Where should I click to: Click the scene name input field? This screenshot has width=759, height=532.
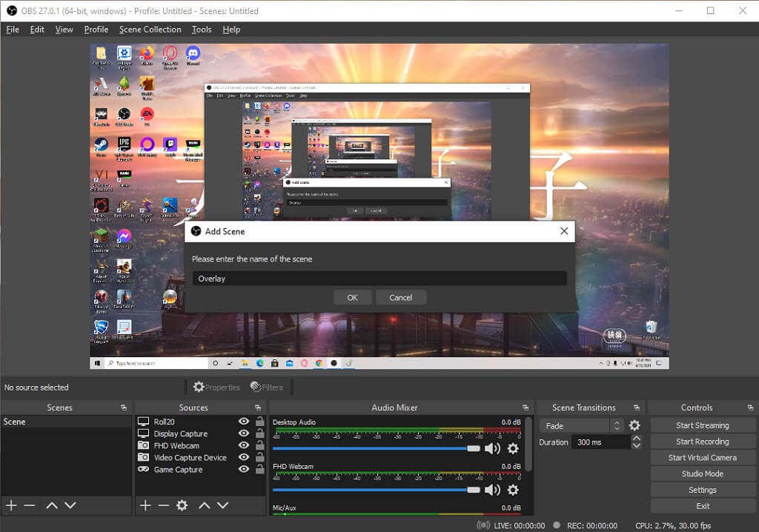coord(379,279)
